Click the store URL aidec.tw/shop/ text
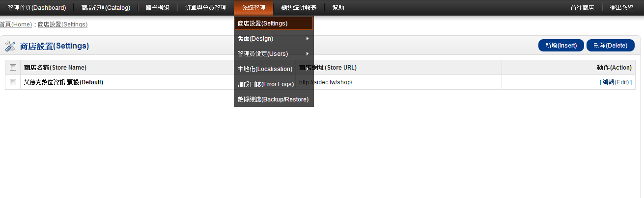Viewport: 644px width, 198px height. coord(326,82)
